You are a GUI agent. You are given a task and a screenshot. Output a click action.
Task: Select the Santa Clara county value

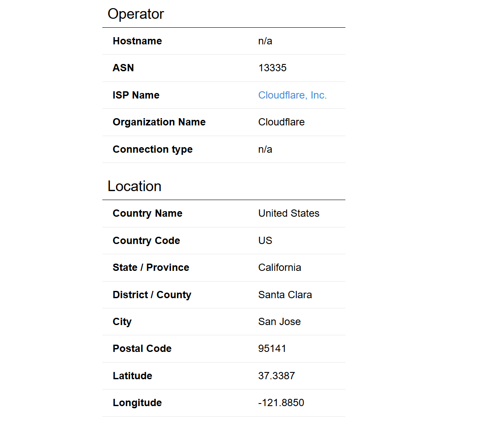(285, 295)
